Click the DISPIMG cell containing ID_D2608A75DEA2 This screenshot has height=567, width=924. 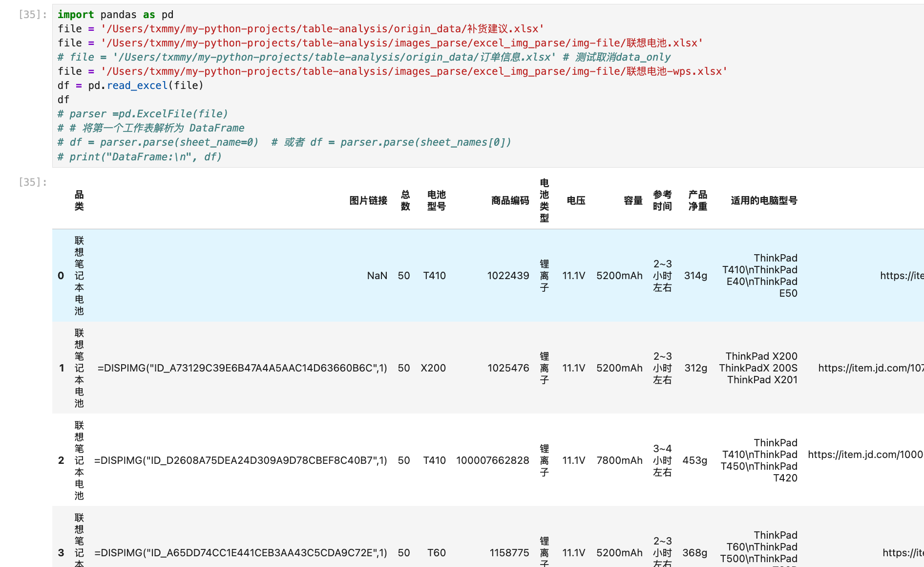tap(240, 460)
